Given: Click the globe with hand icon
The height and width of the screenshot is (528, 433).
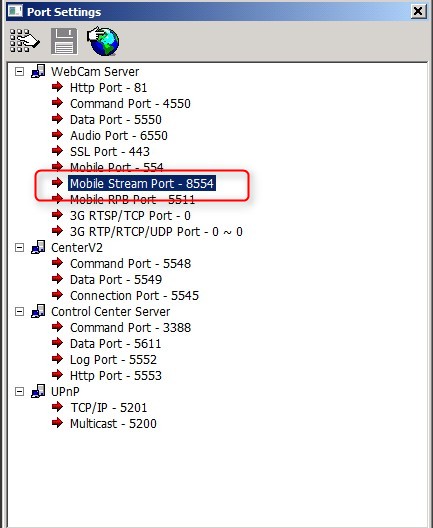Looking at the screenshot, I should tap(103, 41).
